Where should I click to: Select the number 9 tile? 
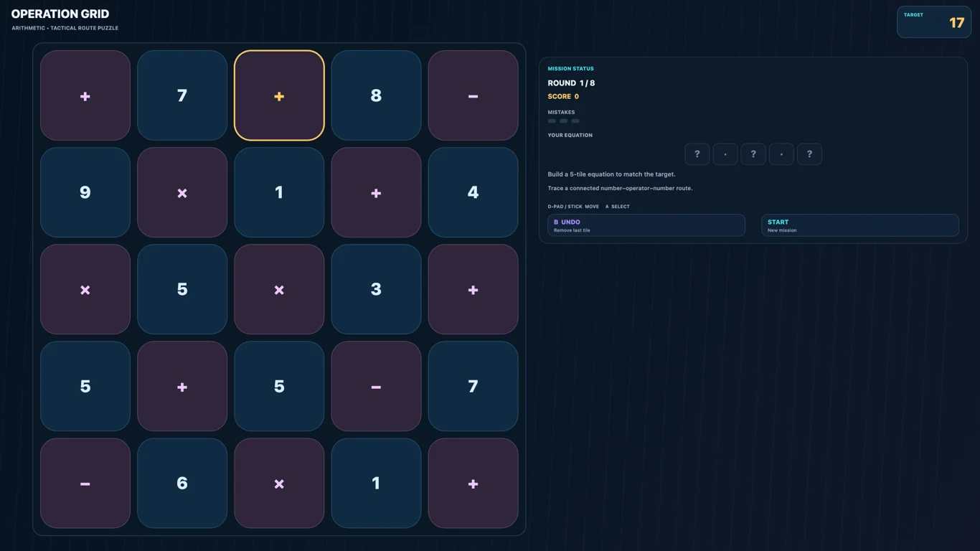click(85, 192)
